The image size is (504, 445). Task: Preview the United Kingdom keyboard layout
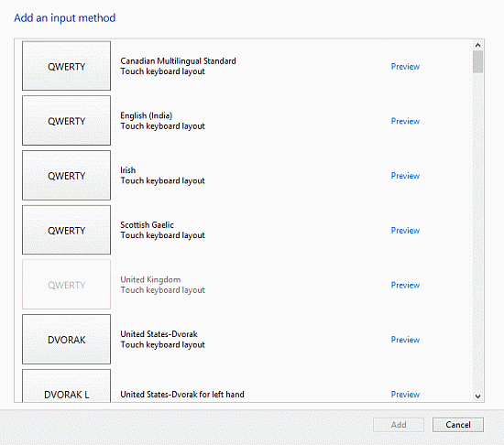click(x=405, y=285)
